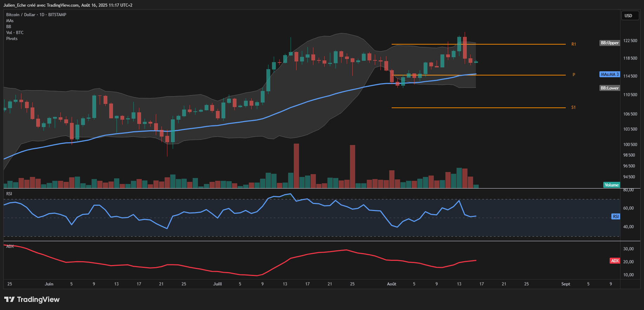Click the green Volume scale label
This screenshot has width=644, height=310.
click(x=612, y=185)
